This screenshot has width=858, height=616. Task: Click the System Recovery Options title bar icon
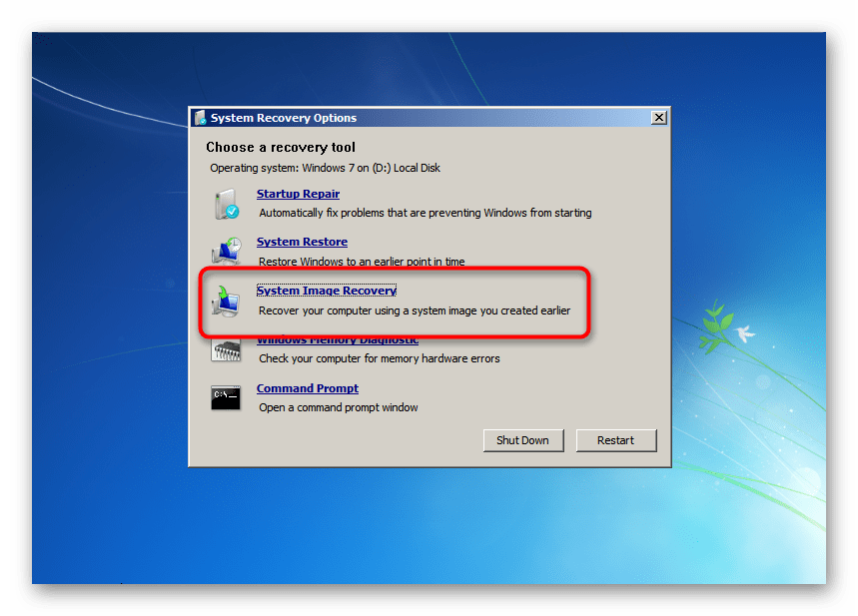pyautogui.click(x=200, y=118)
